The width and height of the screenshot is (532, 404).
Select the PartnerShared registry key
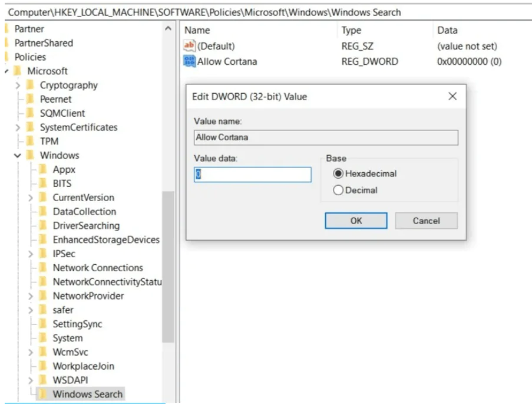coord(44,43)
